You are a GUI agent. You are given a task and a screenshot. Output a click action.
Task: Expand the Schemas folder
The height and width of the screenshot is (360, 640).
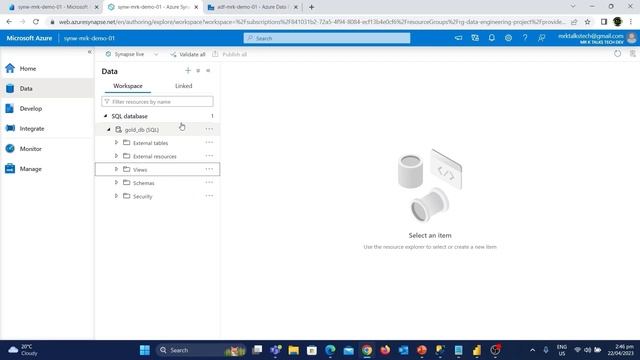pos(116,182)
